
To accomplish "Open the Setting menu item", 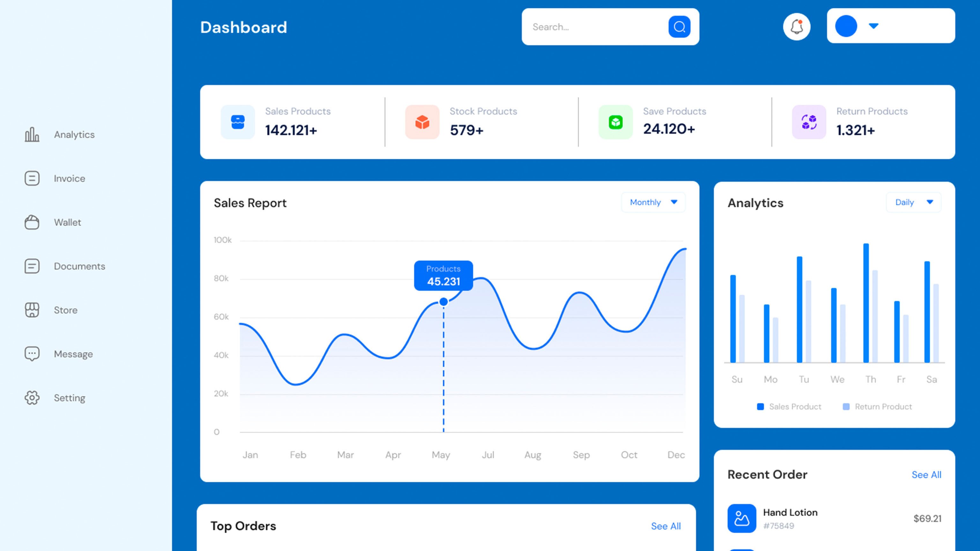I will coord(70,398).
